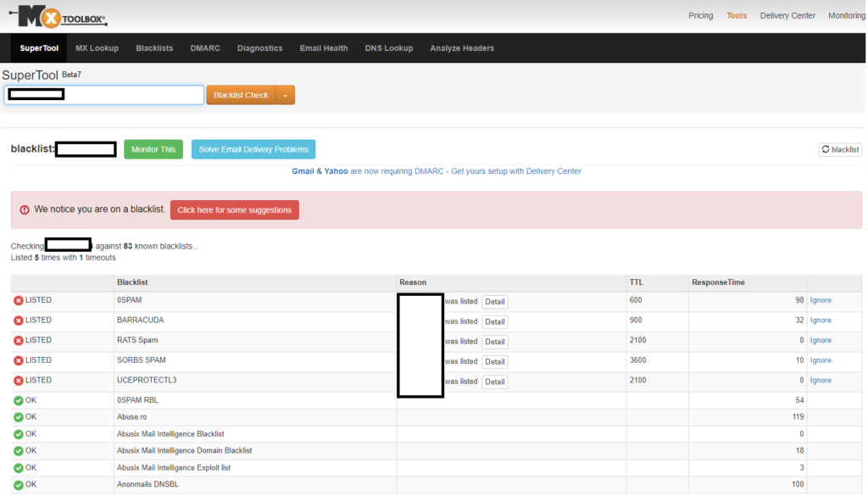The width and height of the screenshot is (868, 496).
Task: Click the 'Listed 5 times with 1 timeouts' text
Action: click(x=63, y=258)
